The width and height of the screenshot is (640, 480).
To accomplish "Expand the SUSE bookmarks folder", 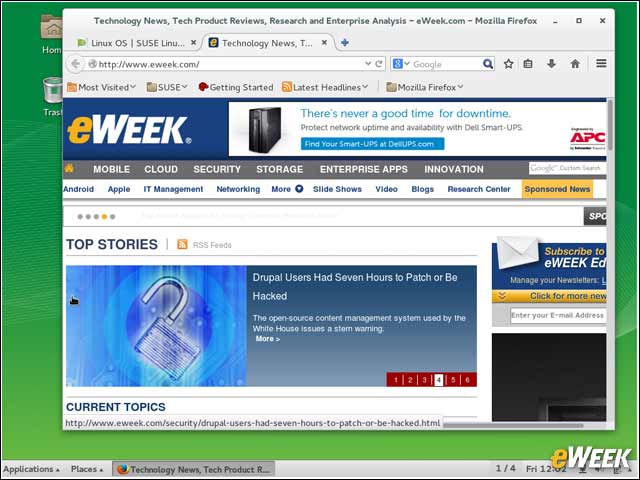I will (x=167, y=87).
